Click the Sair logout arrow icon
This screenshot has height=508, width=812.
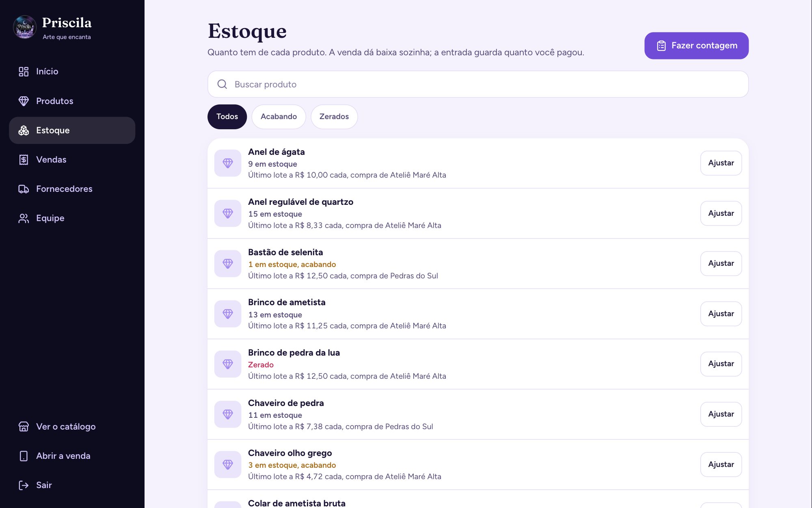[24, 485]
